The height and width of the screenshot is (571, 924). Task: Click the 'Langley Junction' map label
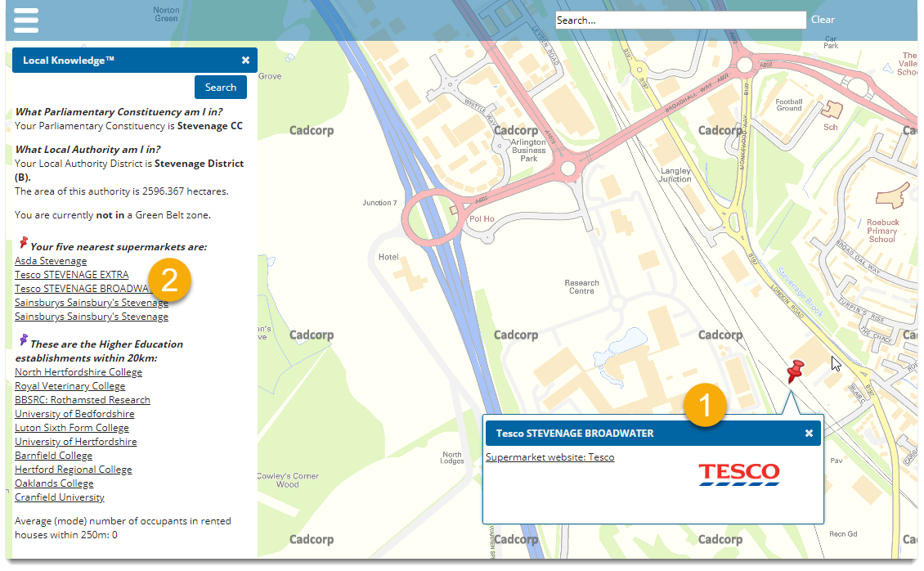click(675, 175)
